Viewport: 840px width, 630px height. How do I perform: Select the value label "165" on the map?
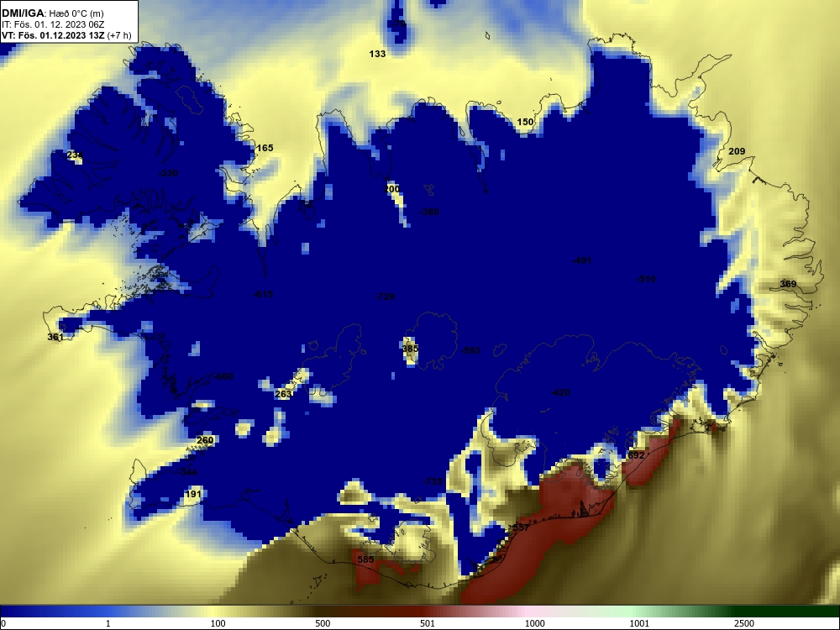coord(265,148)
